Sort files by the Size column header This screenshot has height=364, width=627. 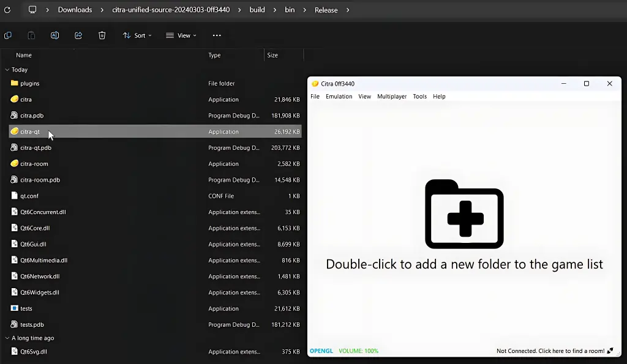(x=272, y=55)
